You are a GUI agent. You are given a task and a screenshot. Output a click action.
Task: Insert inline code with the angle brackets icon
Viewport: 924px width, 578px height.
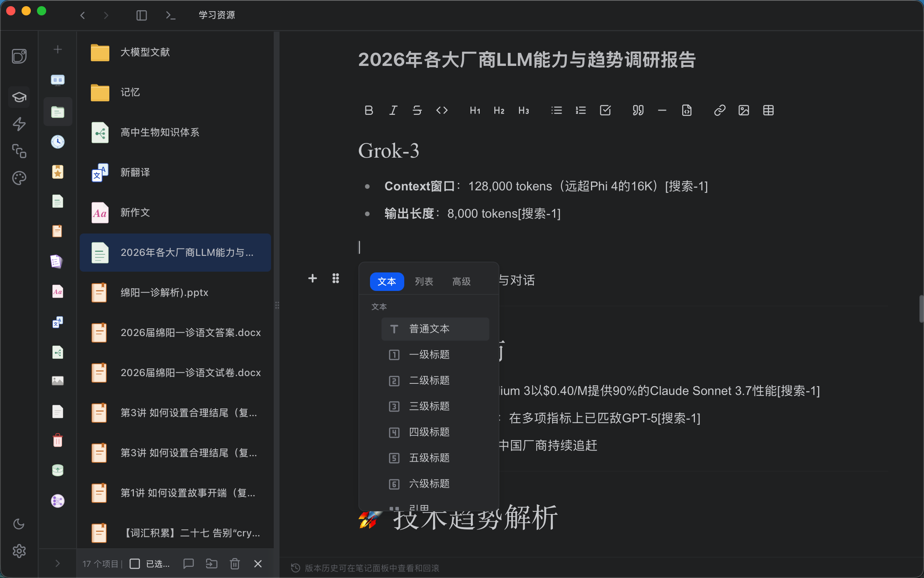pos(442,111)
